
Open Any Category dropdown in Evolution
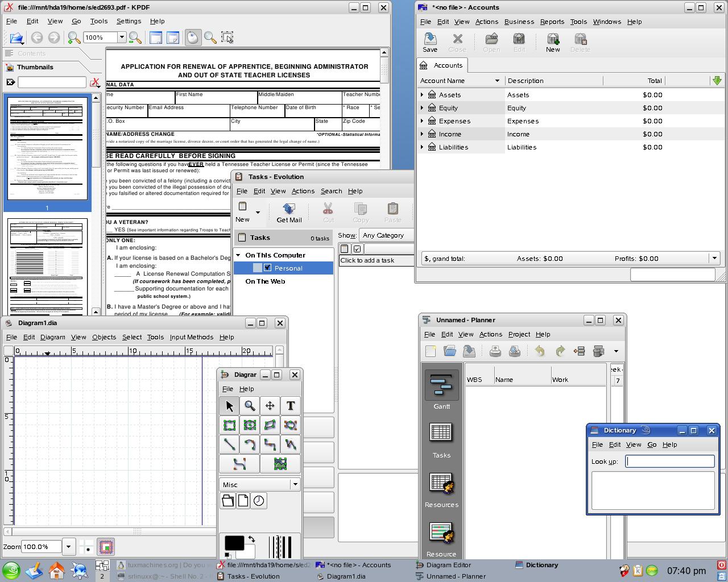tap(387, 235)
